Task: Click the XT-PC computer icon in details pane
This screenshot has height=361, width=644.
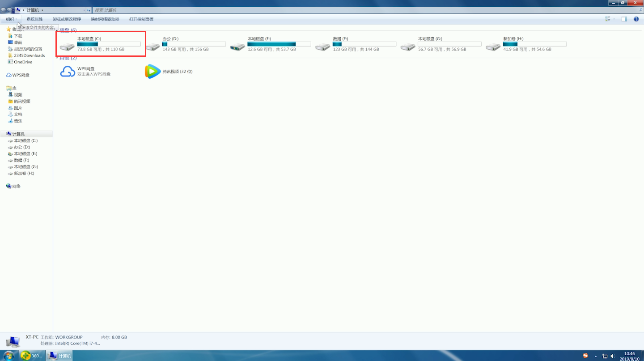Action: pos(13,342)
